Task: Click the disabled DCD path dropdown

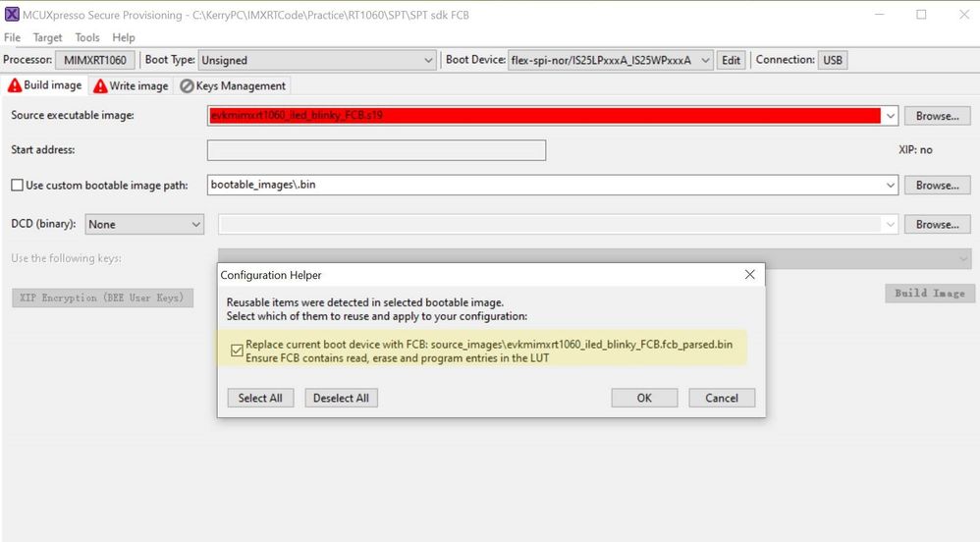Action: click(558, 225)
